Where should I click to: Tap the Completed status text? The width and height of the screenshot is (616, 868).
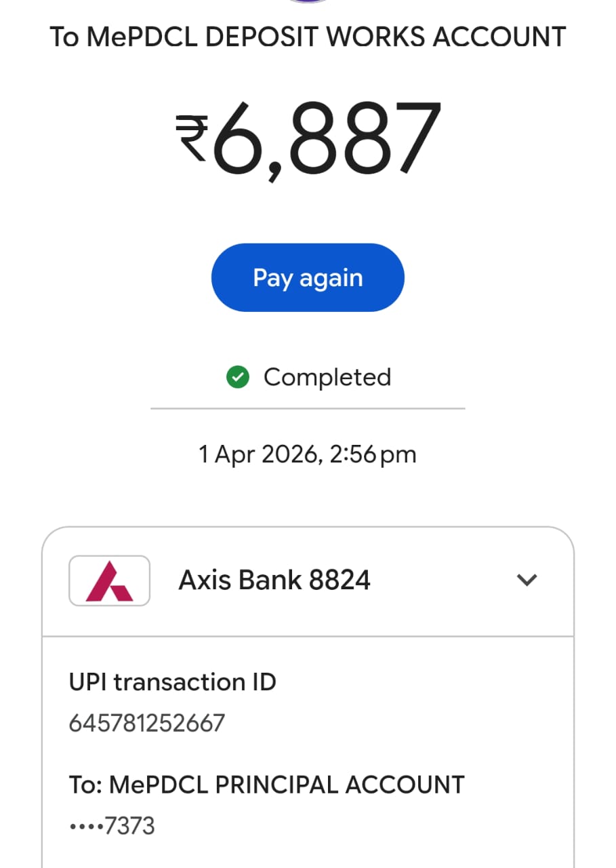point(327,377)
